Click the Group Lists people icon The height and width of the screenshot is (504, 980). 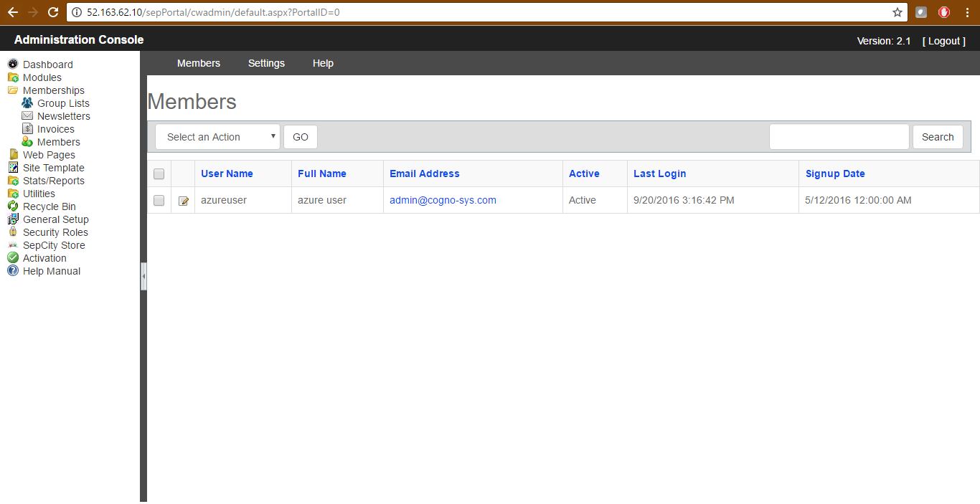point(27,103)
